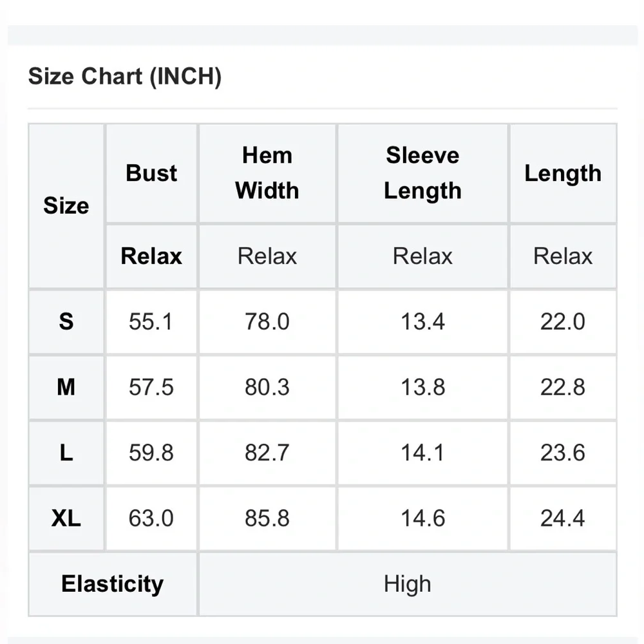The image size is (644, 644).
Task: Click the 85.8 hem width cell
Action: click(x=267, y=518)
